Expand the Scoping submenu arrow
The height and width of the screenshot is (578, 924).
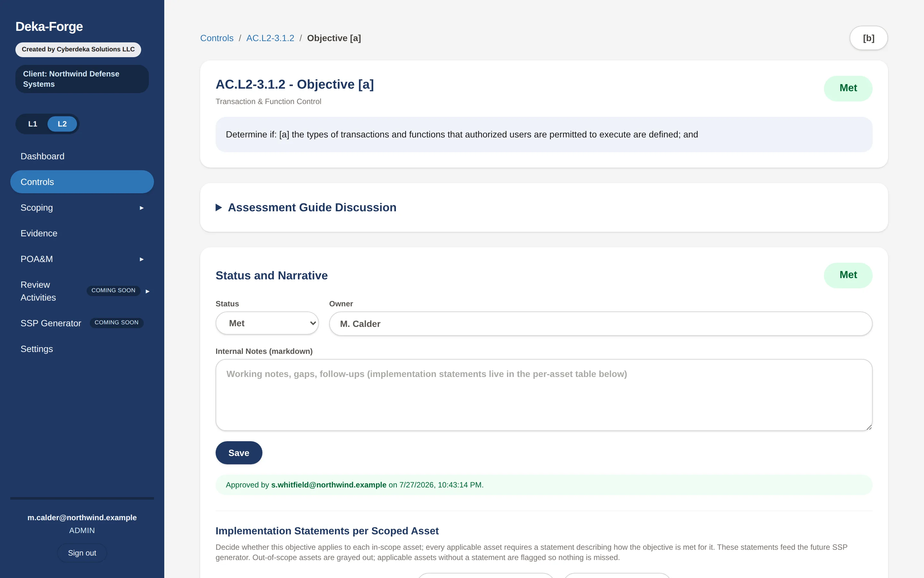click(142, 208)
